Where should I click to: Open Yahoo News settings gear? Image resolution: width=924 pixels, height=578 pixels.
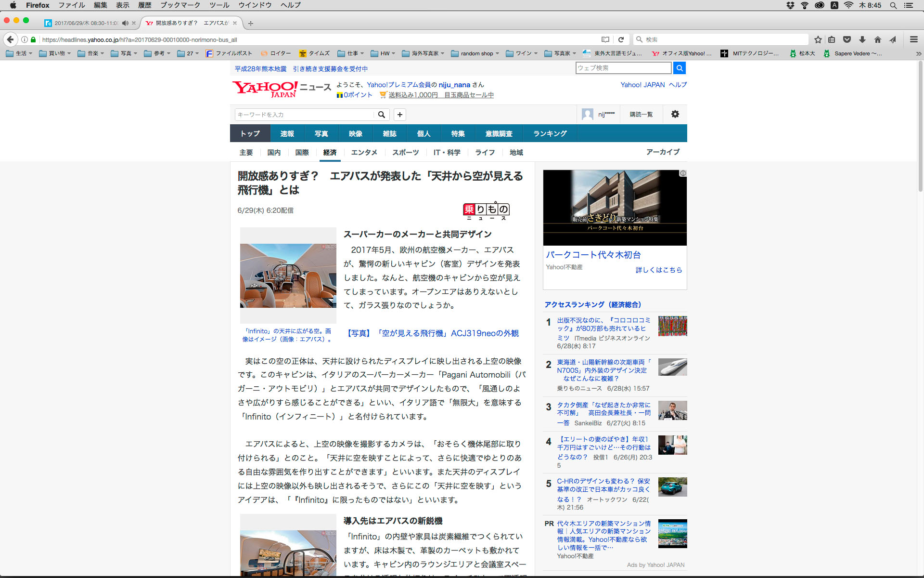click(675, 114)
